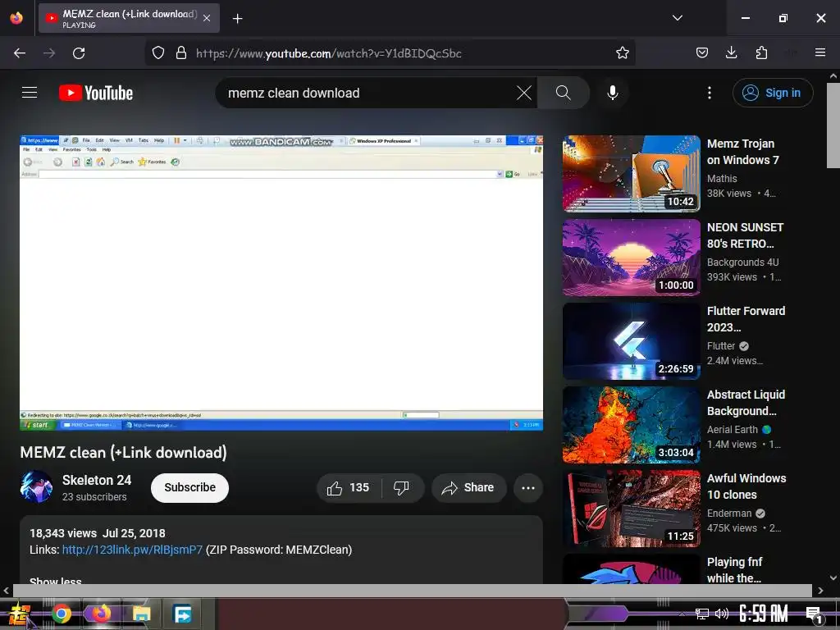Viewport: 840px width, 630px height.
Task: Clear the search box with the X
Action: click(x=524, y=93)
